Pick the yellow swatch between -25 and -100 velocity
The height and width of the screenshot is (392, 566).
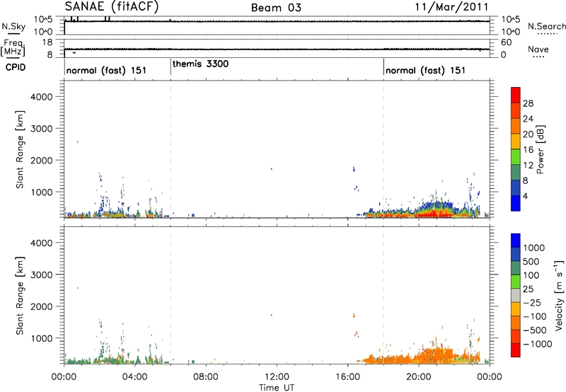click(516, 309)
